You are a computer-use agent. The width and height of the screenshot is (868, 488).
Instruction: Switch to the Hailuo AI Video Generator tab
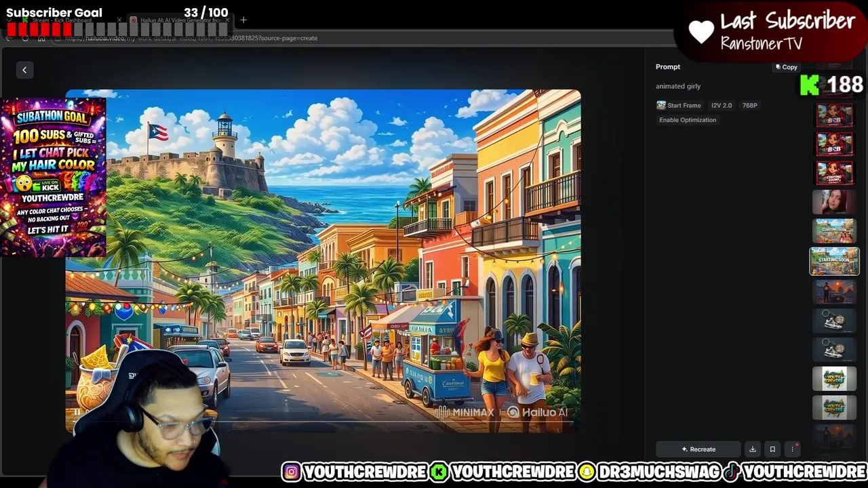pos(180,20)
